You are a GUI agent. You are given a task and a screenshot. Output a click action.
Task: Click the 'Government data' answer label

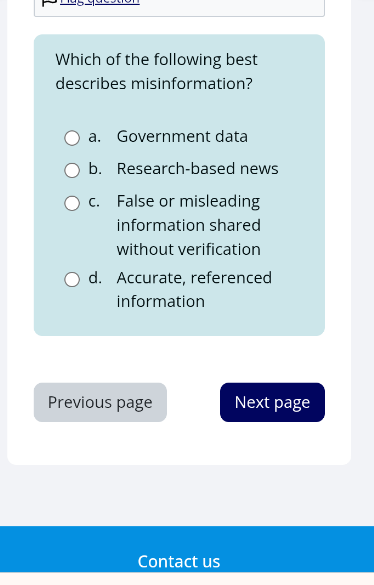pyautogui.click(x=182, y=137)
